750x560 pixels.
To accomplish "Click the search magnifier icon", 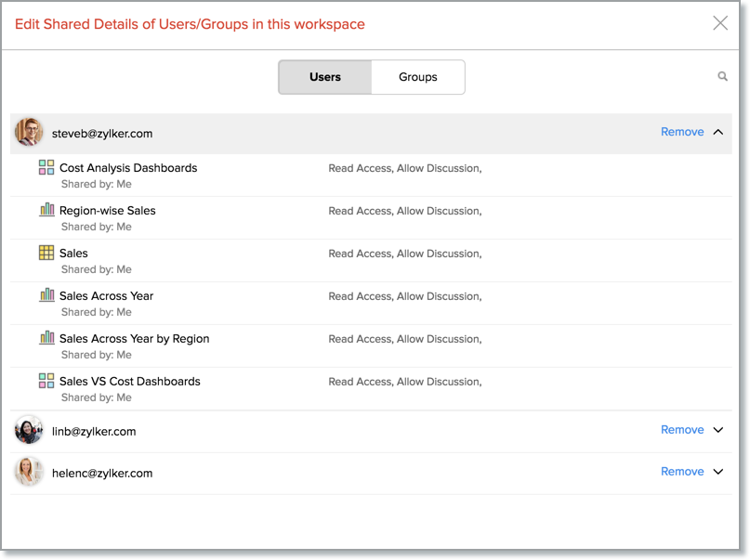I will (722, 76).
